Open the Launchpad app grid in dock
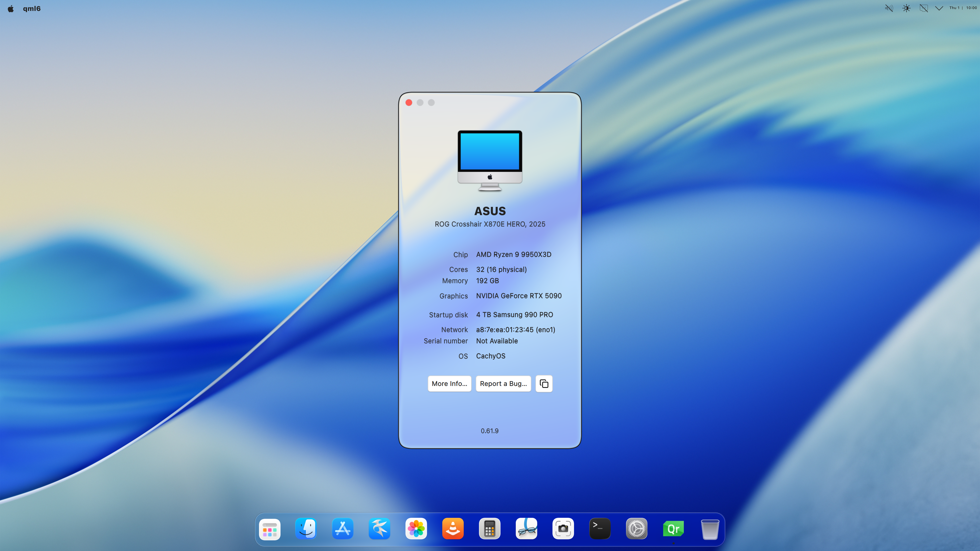Screen dimensions: 980x551 point(270,529)
